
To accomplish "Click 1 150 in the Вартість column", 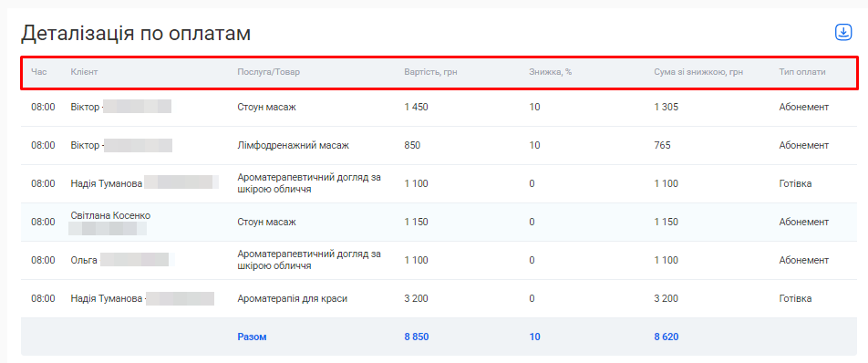I will [x=417, y=222].
